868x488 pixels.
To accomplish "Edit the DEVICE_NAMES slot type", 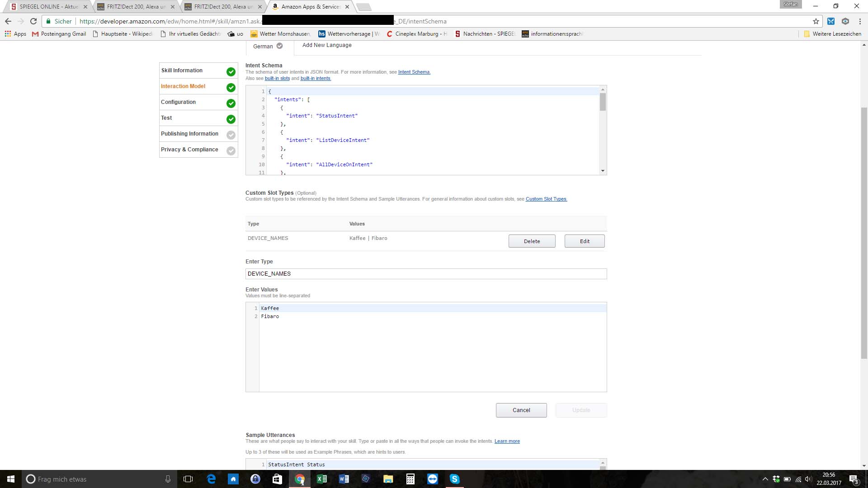I will pyautogui.click(x=585, y=241).
